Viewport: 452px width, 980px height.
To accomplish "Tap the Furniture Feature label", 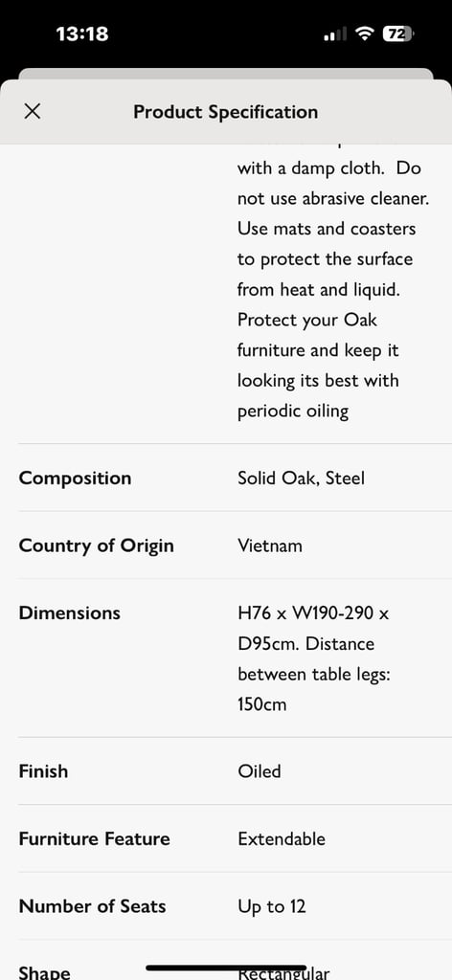I will (x=95, y=838).
